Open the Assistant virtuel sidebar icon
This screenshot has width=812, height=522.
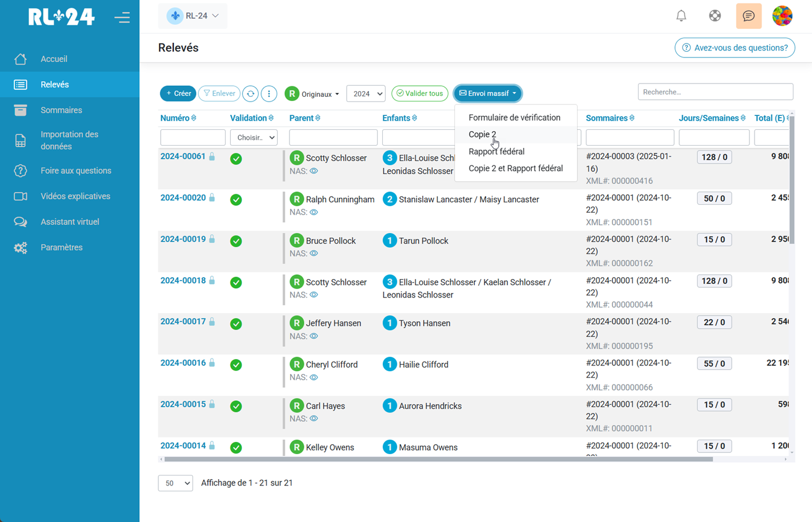coord(20,222)
